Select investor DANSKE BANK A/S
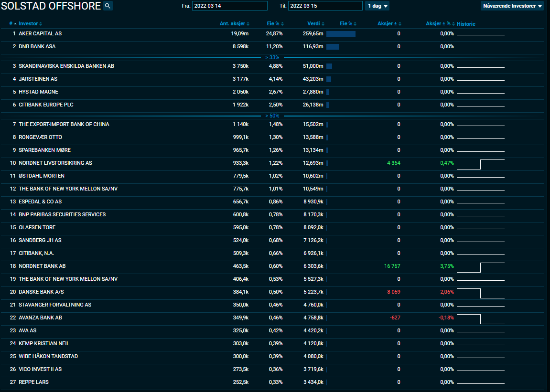 [x=41, y=292]
